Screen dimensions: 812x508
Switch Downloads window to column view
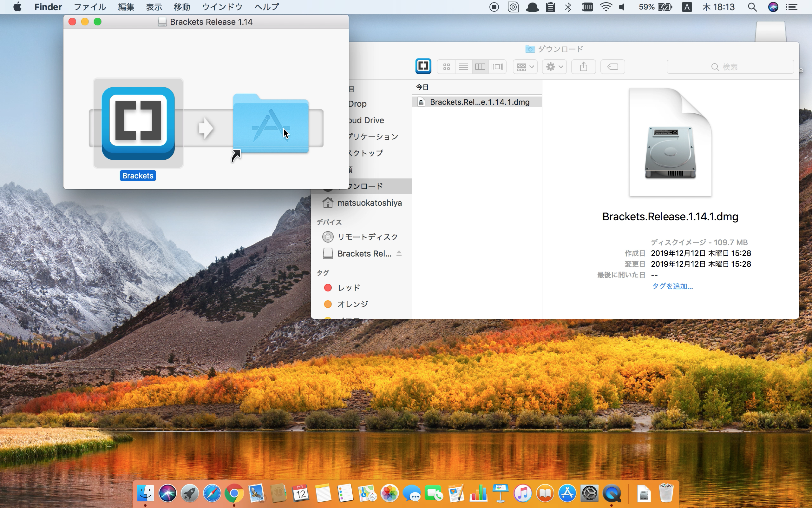480,67
